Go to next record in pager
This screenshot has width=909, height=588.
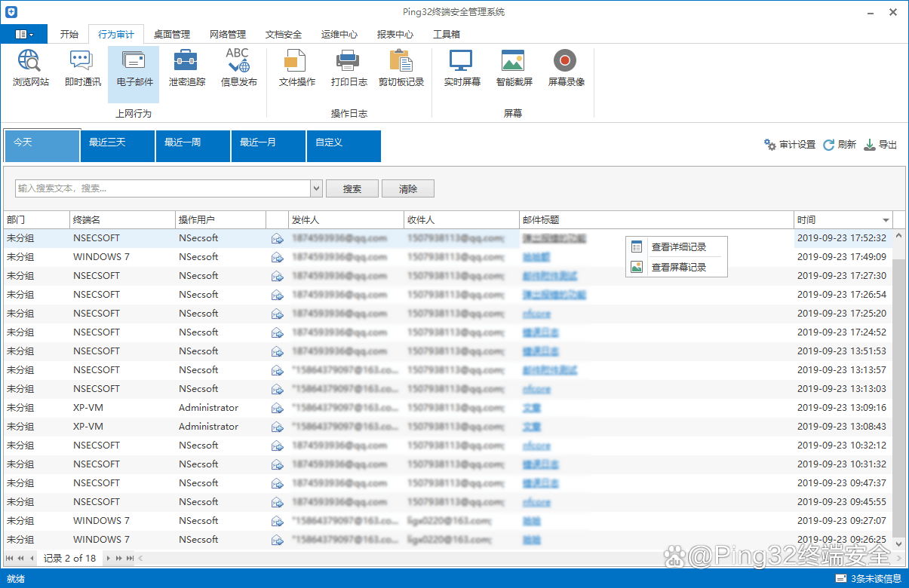click(x=108, y=559)
